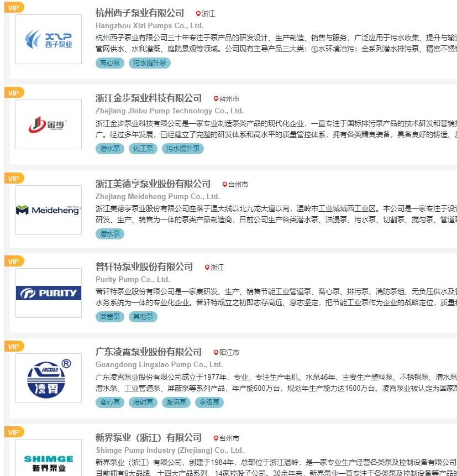This screenshot has height=476, width=457.
Task: Open the Meideheng logo thumbnail
Action: click(49, 210)
